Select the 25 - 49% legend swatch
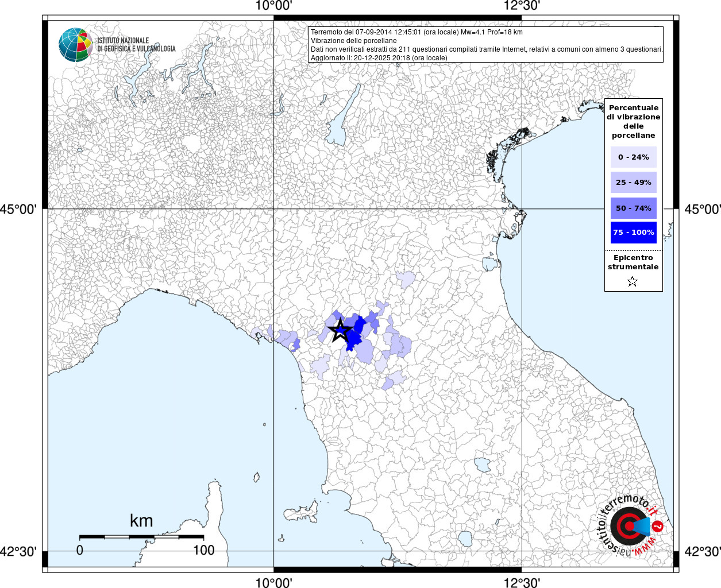721x588 pixels. [x=633, y=182]
